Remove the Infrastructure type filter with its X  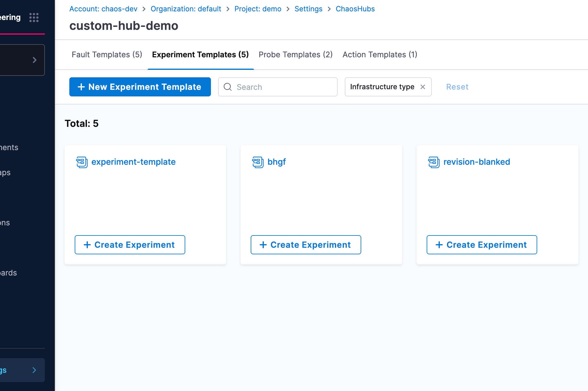click(x=423, y=87)
